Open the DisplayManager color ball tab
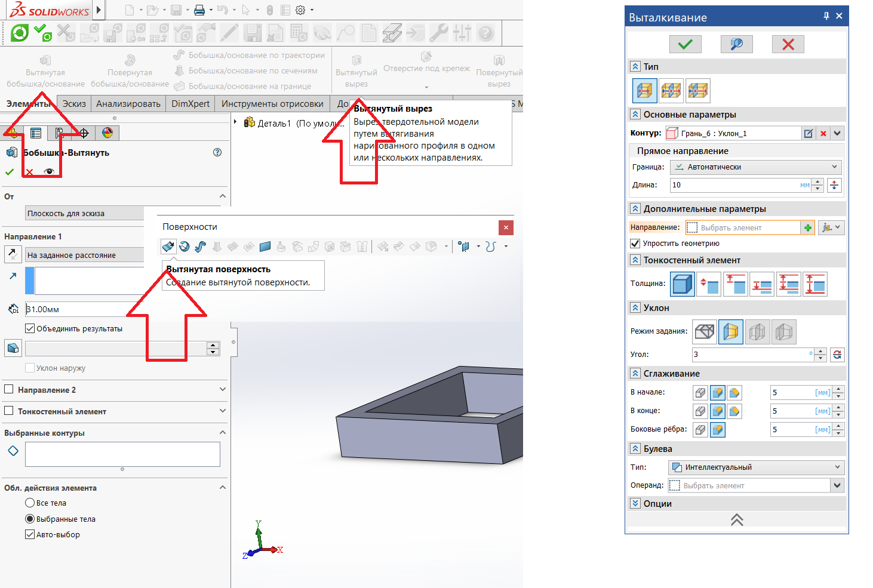The image size is (873, 588). pyautogui.click(x=107, y=133)
